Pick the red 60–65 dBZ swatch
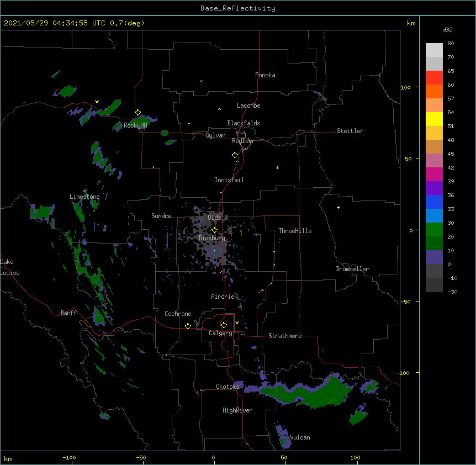476x465 pixels. pos(434,78)
